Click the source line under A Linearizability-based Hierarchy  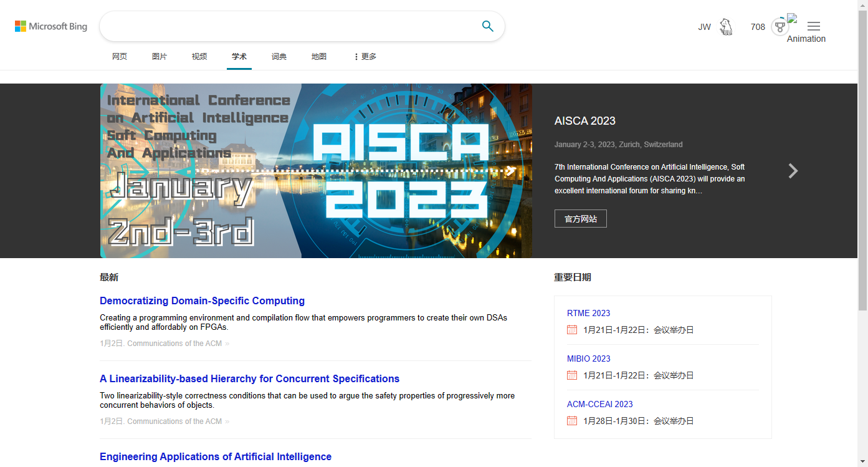(165, 421)
